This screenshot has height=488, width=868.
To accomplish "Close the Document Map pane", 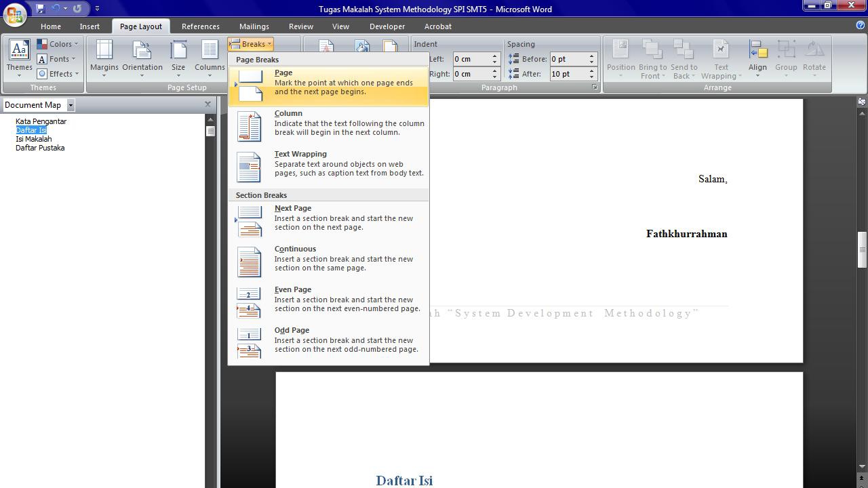I will point(208,104).
